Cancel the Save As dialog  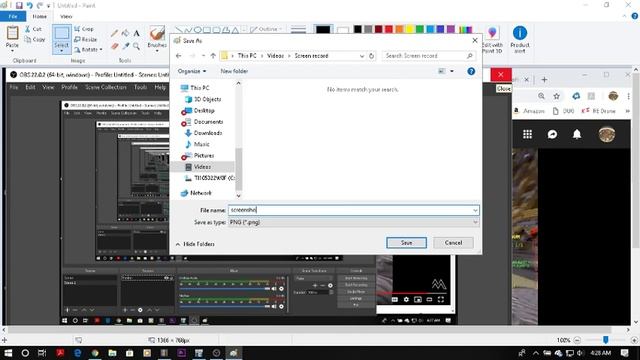pyautogui.click(x=453, y=242)
